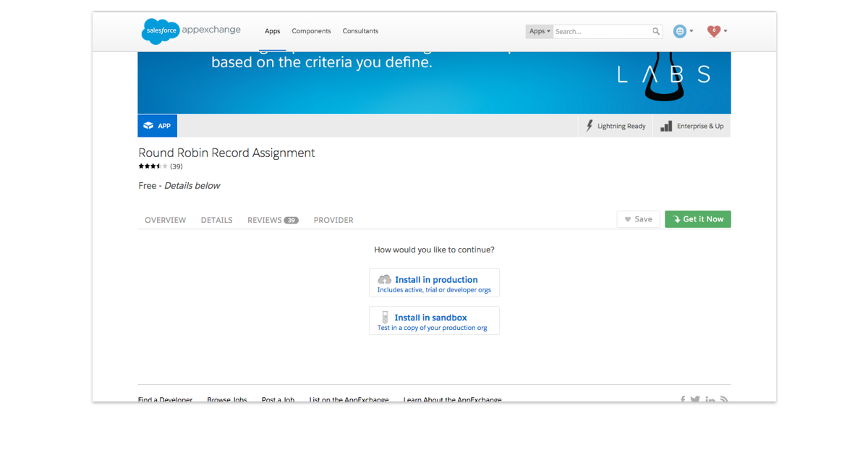Viewport: 868px width, 463px height.
Task: Switch to the Overview tab
Action: 165,220
